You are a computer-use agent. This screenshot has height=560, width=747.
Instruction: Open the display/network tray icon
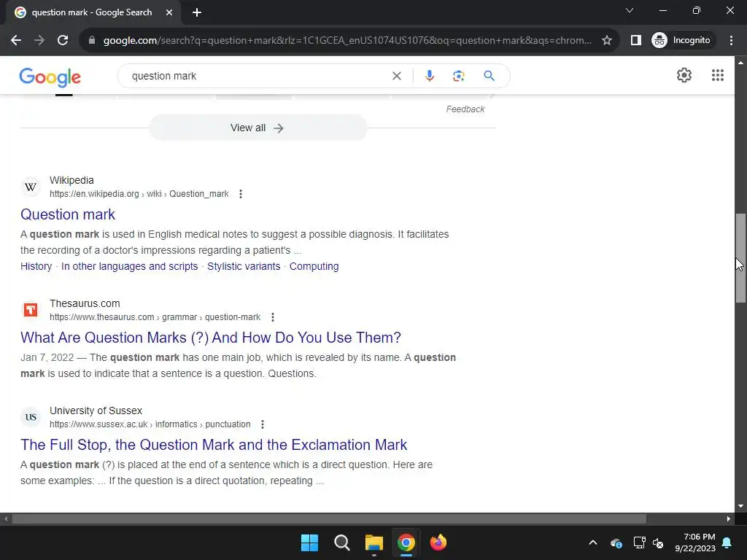tap(639, 542)
